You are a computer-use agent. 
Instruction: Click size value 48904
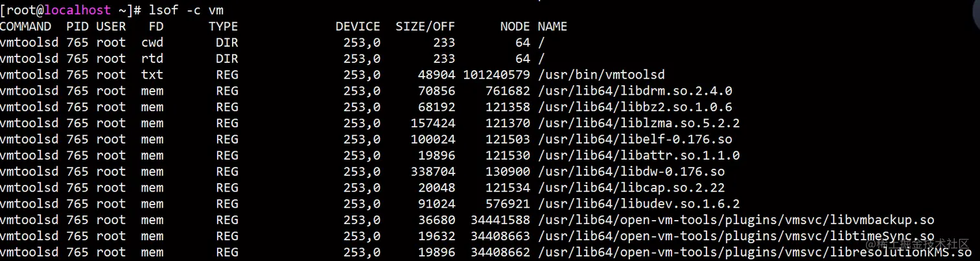(436, 75)
